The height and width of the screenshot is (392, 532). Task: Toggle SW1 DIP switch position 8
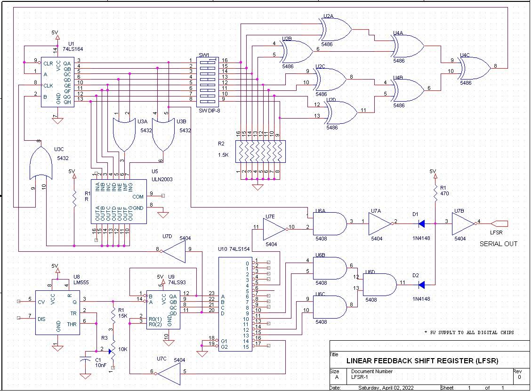(x=207, y=101)
